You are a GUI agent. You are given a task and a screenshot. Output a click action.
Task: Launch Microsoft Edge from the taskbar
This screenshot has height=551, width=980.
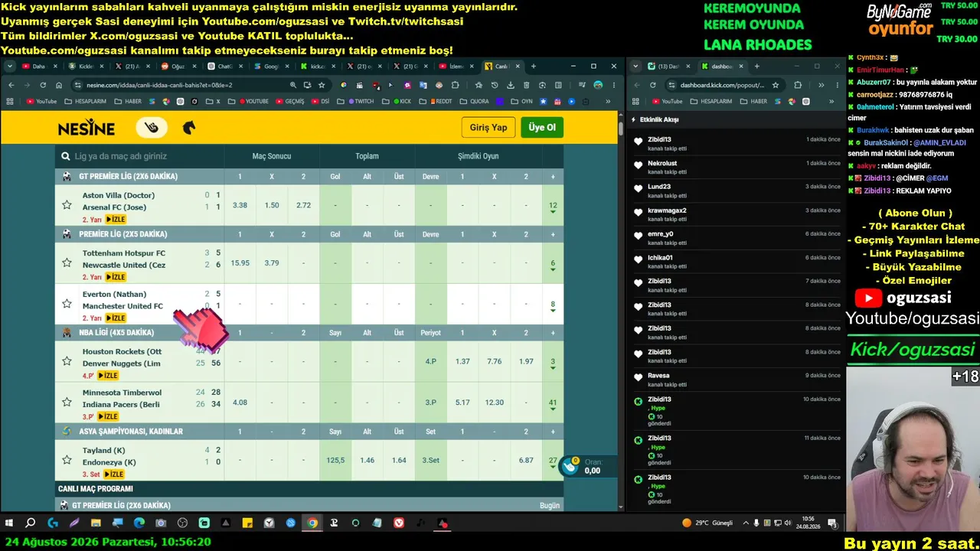[139, 523]
